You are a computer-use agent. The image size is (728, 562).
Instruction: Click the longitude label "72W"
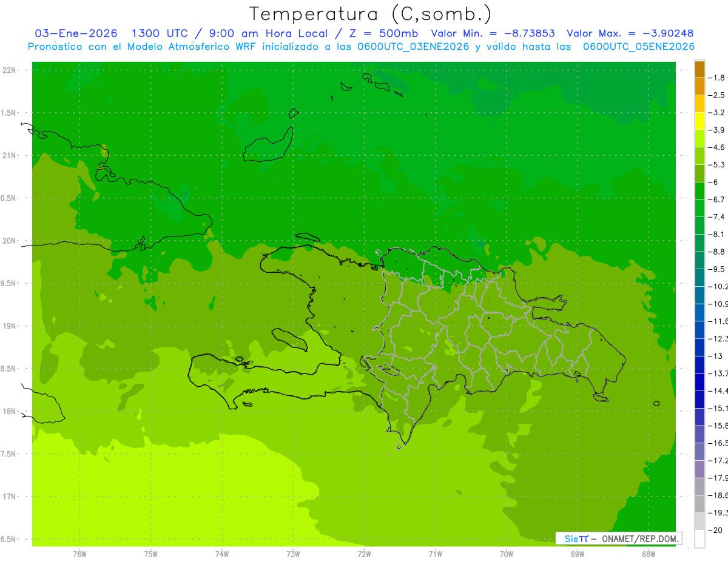click(365, 554)
